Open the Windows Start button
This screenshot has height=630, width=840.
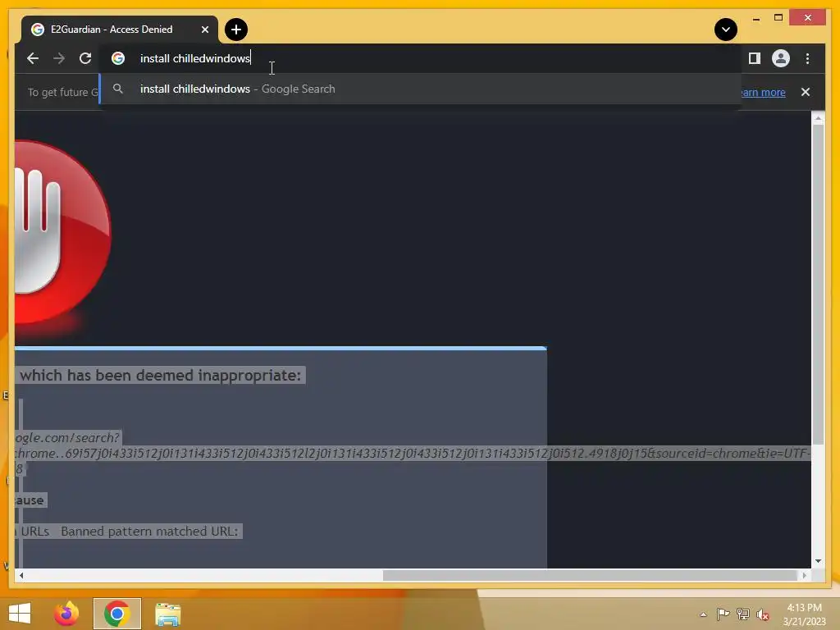[20, 614]
